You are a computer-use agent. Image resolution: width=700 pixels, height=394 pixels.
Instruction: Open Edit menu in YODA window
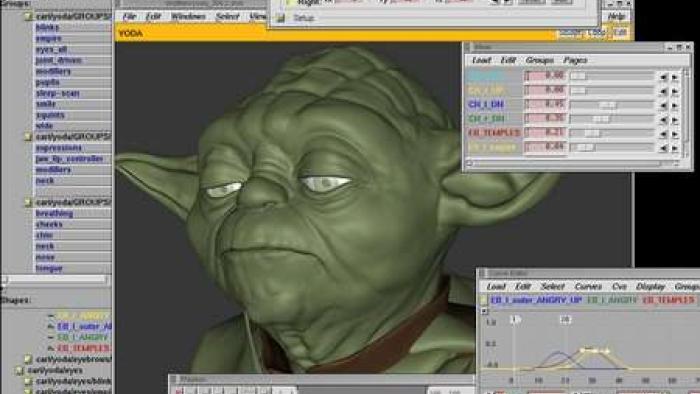tap(153, 17)
